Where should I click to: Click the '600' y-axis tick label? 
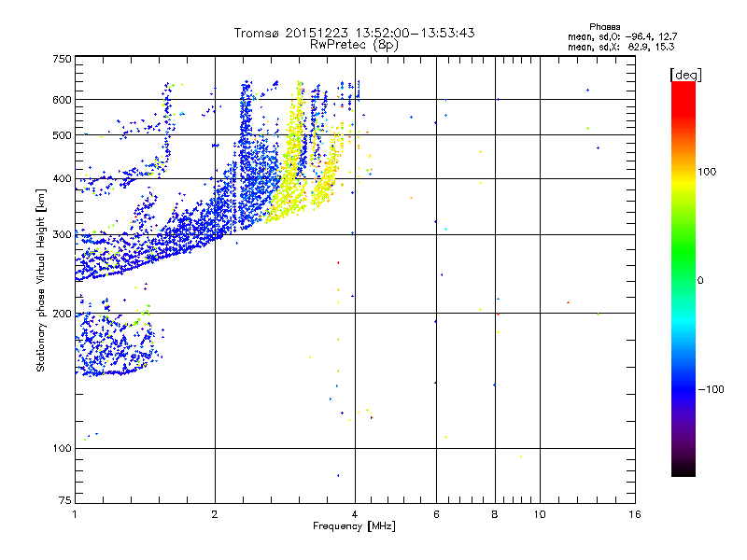62,100
